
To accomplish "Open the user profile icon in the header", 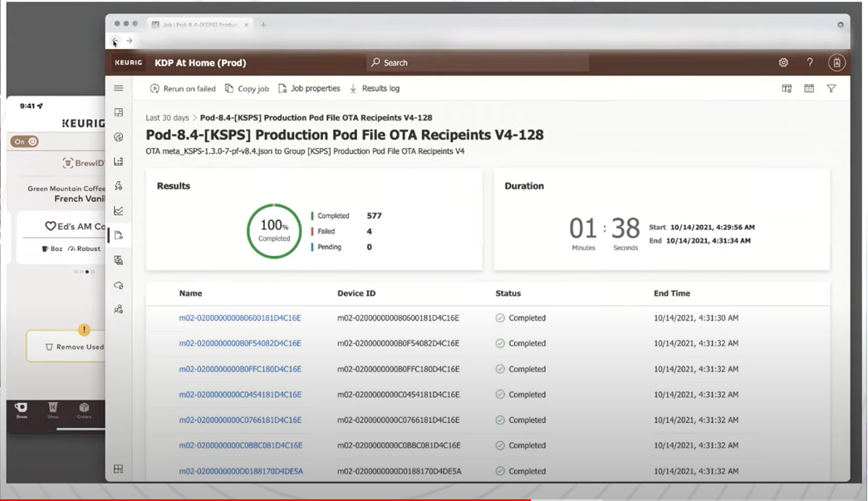I will click(836, 62).
